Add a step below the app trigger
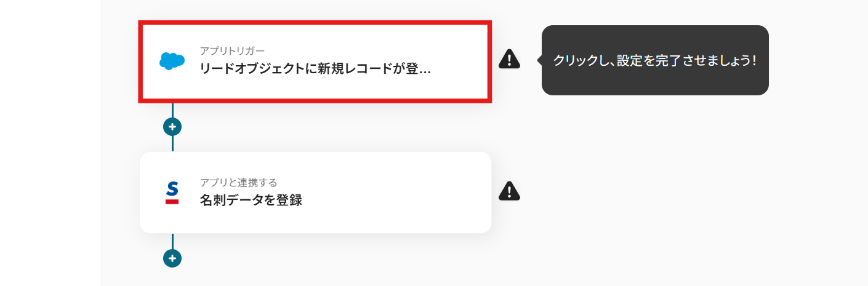The image size is (868, 286). [172, 127]
